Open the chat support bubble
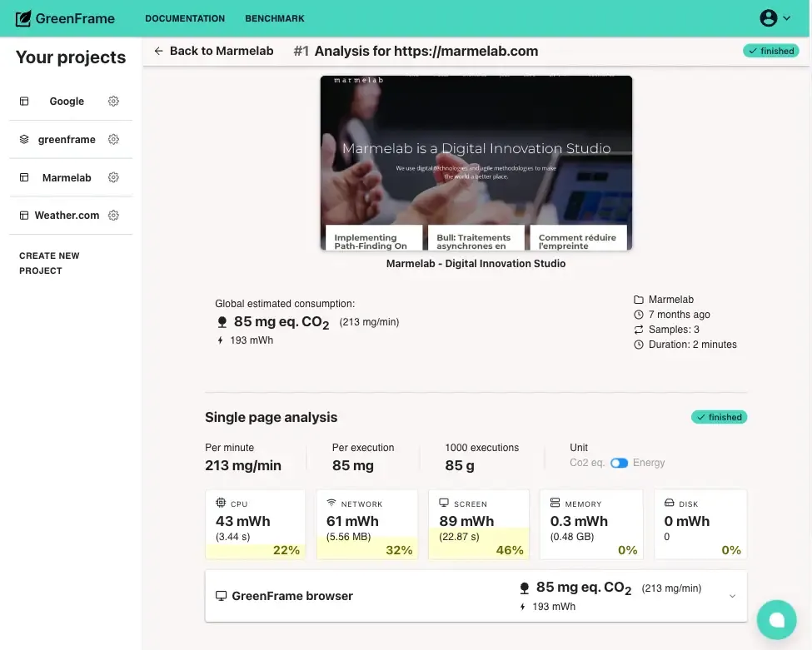 point(776,619)
